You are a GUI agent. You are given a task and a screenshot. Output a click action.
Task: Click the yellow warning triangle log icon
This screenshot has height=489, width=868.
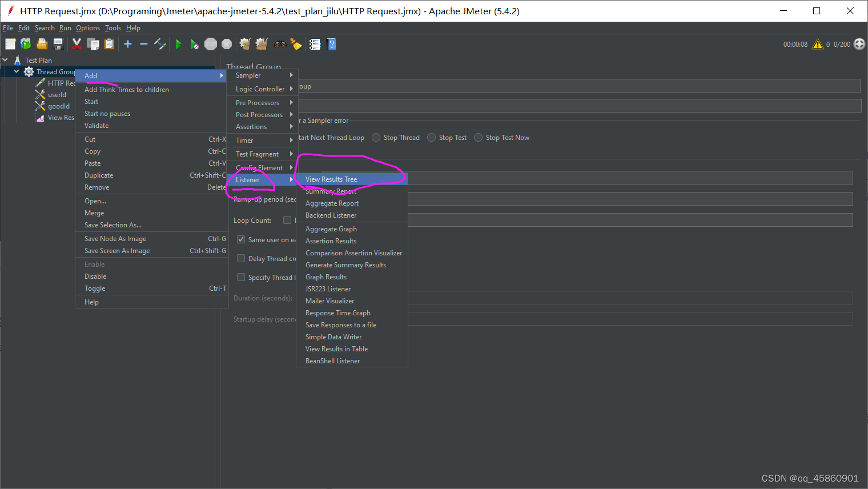click(818, 44)
